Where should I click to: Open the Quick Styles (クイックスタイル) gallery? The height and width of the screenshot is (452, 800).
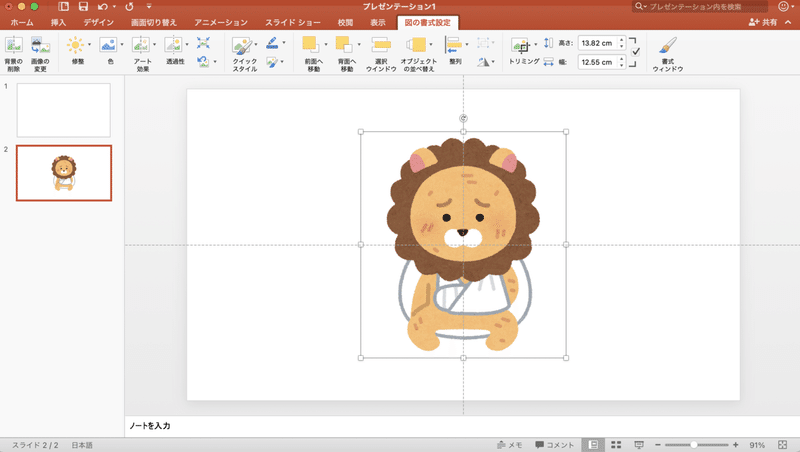pos(242,46)
